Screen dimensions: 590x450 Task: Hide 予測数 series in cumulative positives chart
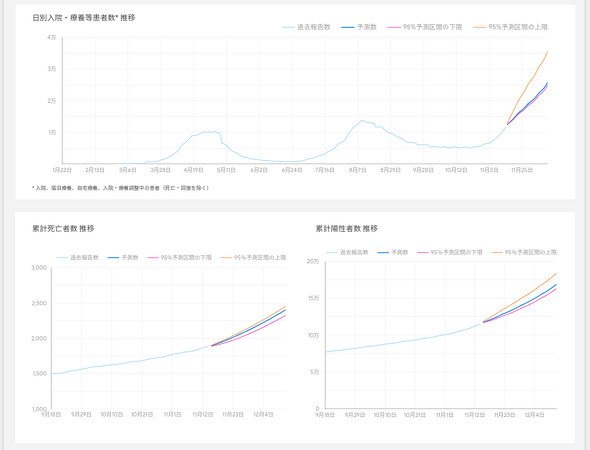pyautogui.click(x=393, y=252)
